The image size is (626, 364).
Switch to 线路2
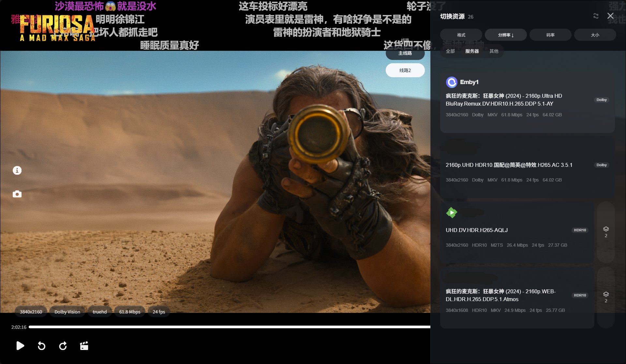(x=405, y=70)
